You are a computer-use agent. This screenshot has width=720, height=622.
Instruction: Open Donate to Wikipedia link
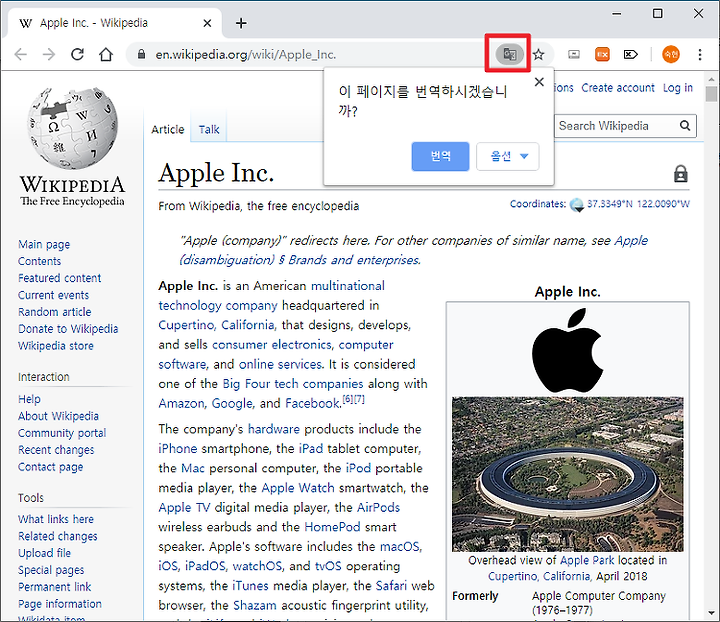(68, 329)
